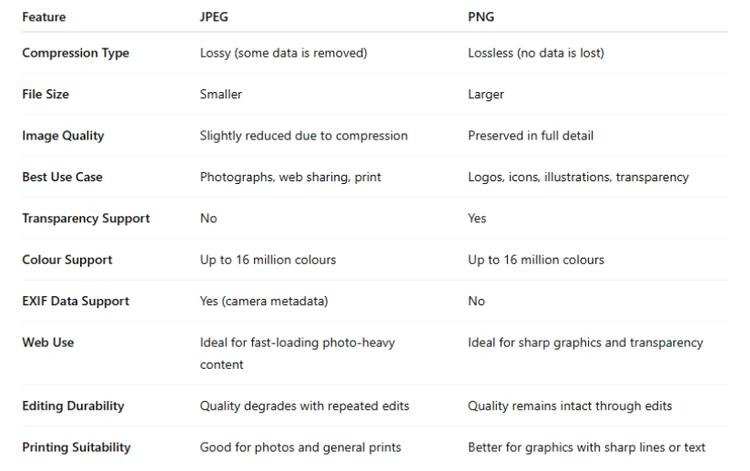Image resolution: width=750 pixels, height=471 pixels.
Task: Click the 'Larger' file size cell
Action: coord(486,95)
